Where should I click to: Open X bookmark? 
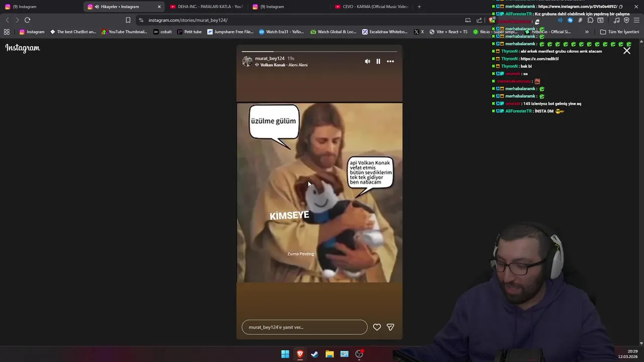[x=419, y=32]
